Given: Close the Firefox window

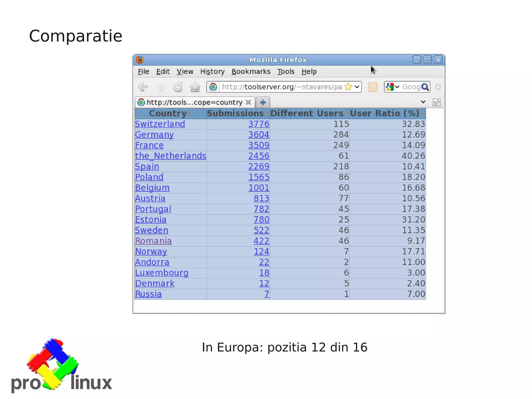Looking at the screenshot, I should click(x=438, y=60).
